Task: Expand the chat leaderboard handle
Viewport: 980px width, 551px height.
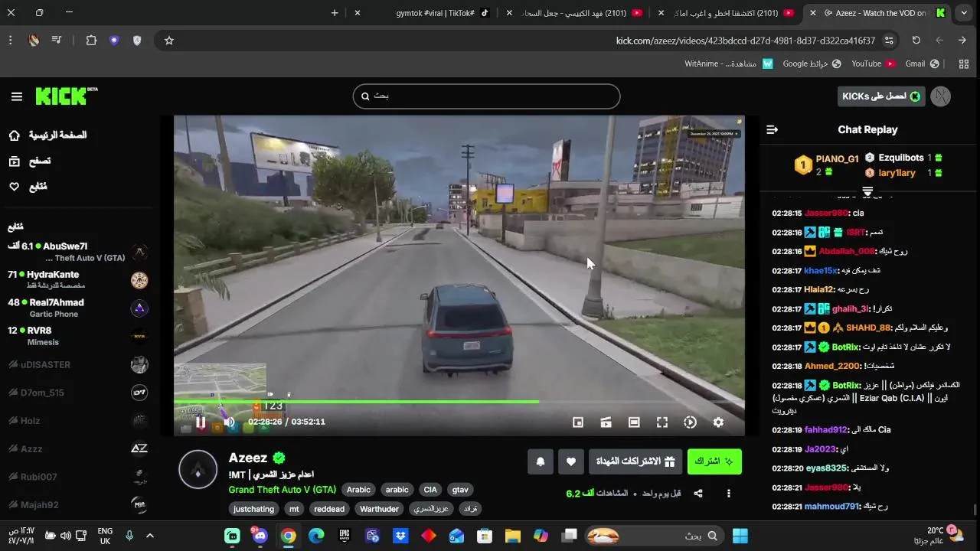Action: (867, 191)
